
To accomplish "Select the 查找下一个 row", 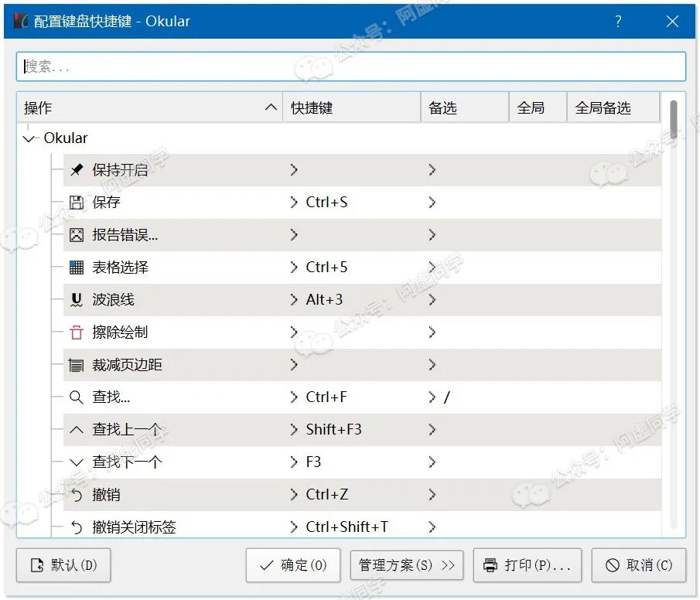I will [362, 462].
